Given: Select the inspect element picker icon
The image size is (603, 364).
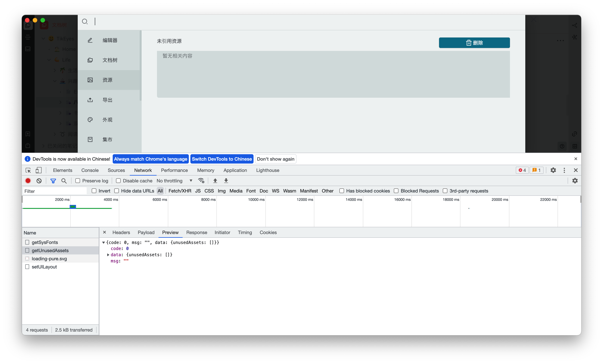Looking at the screenshot, I should 28,170.
